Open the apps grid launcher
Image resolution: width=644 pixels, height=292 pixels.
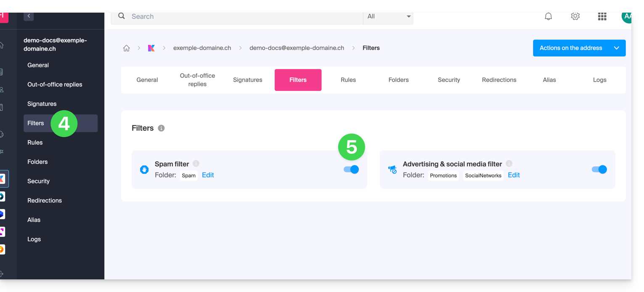click(x=602, y=16)
